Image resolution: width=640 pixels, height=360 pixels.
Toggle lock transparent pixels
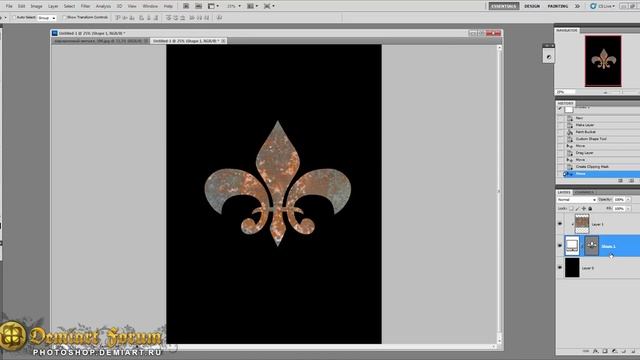pos(571,209)
